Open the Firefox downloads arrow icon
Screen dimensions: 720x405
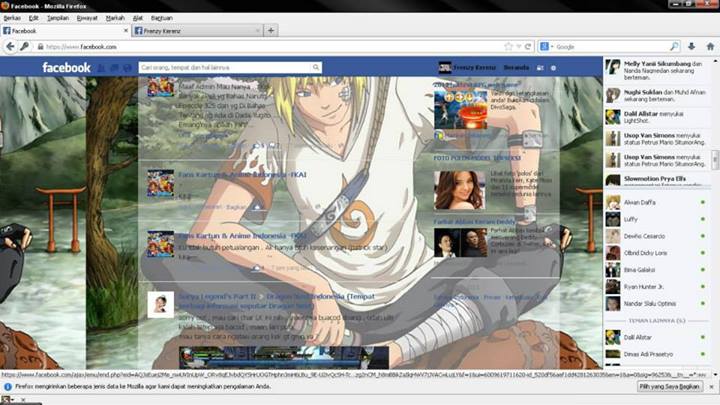(x=691, y=46)
